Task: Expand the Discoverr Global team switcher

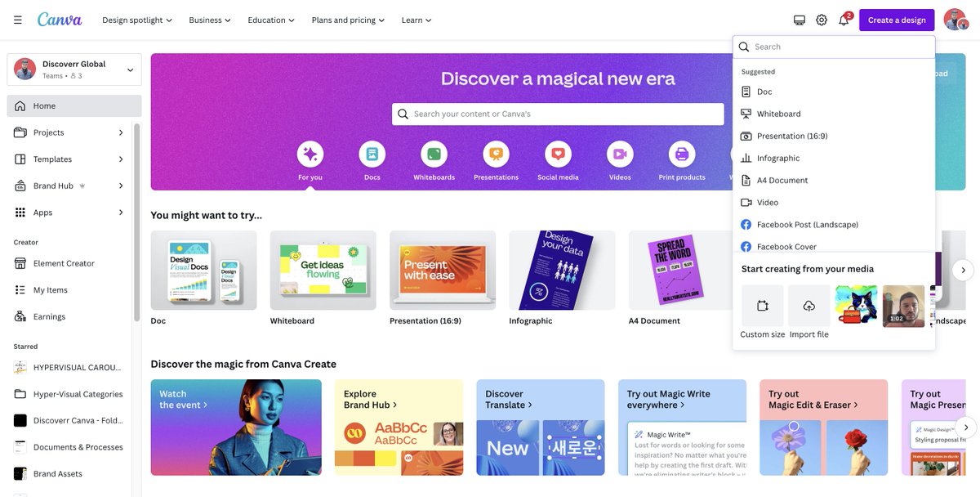Action: click(74, 69)
